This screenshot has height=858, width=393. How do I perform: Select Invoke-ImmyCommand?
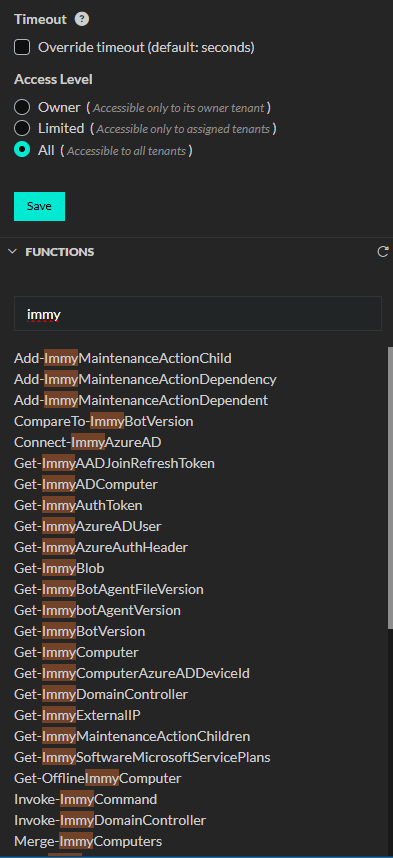coord(85,799)
